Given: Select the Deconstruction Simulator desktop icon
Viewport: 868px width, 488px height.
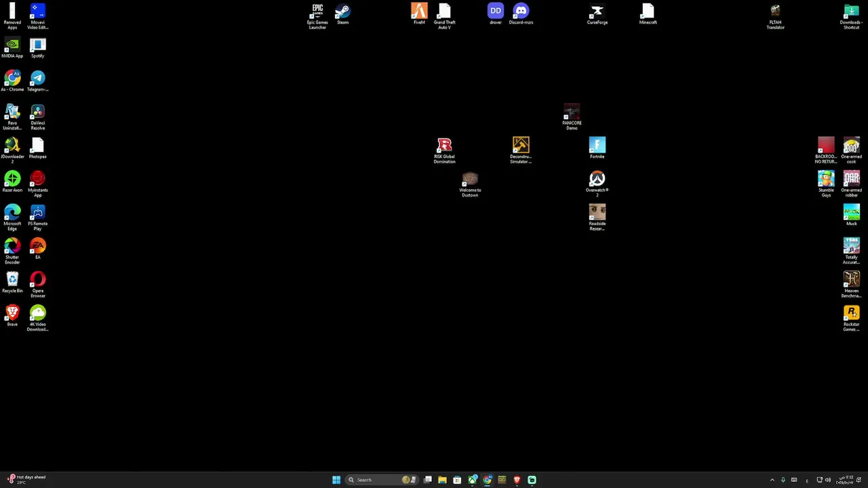Looking at the screenshot, I should coord(521,150).
